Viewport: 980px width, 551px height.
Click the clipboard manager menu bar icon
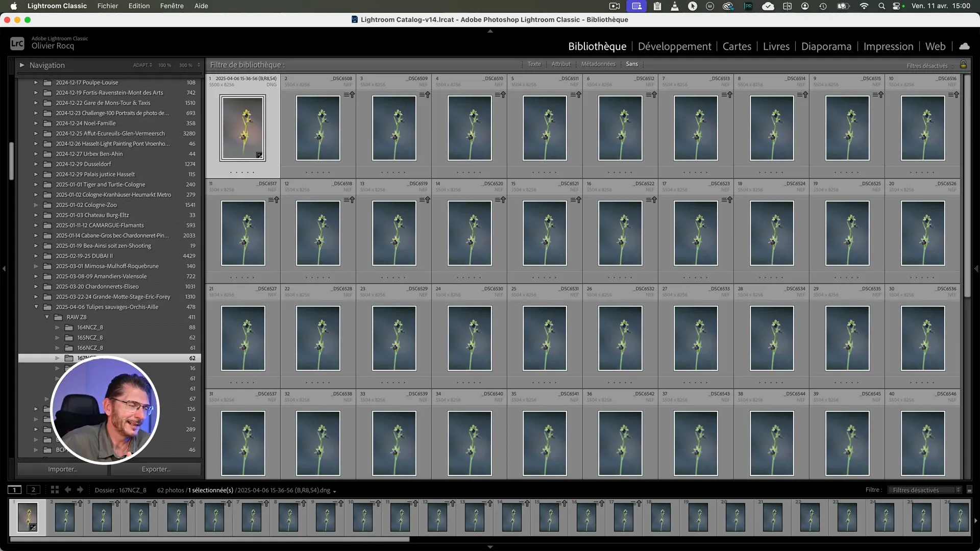657,6
